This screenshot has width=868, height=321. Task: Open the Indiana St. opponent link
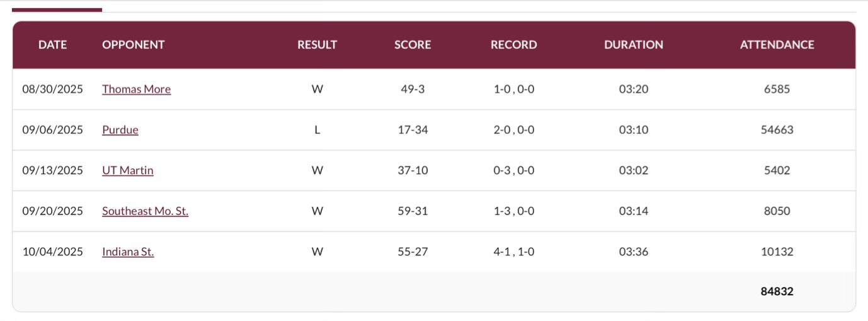coord(128,252)
